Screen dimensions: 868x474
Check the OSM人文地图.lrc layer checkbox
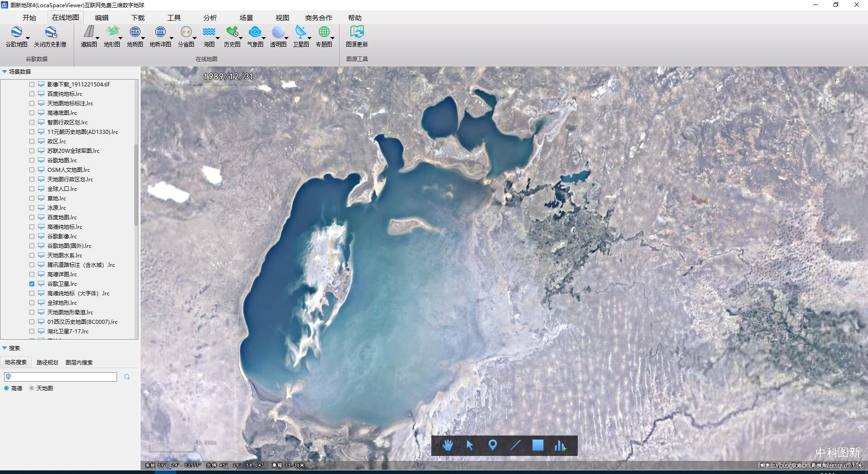pos(32,170)
